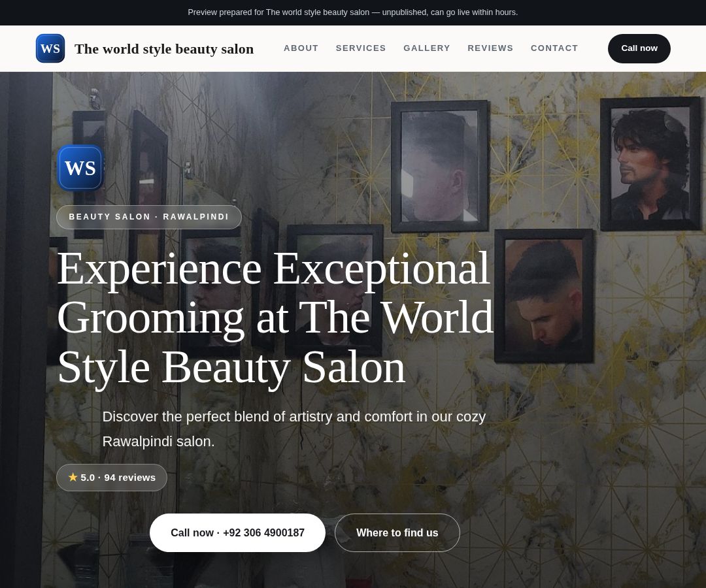Screen dimensions: 706x588
Task: Jump to the Reviews section
Action: (x=490, y=48)
